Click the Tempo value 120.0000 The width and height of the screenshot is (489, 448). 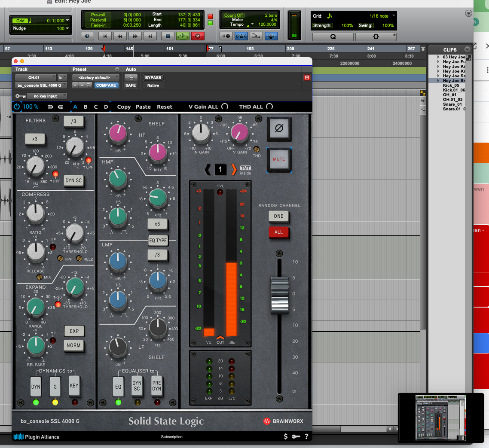[x=267, y=24]
